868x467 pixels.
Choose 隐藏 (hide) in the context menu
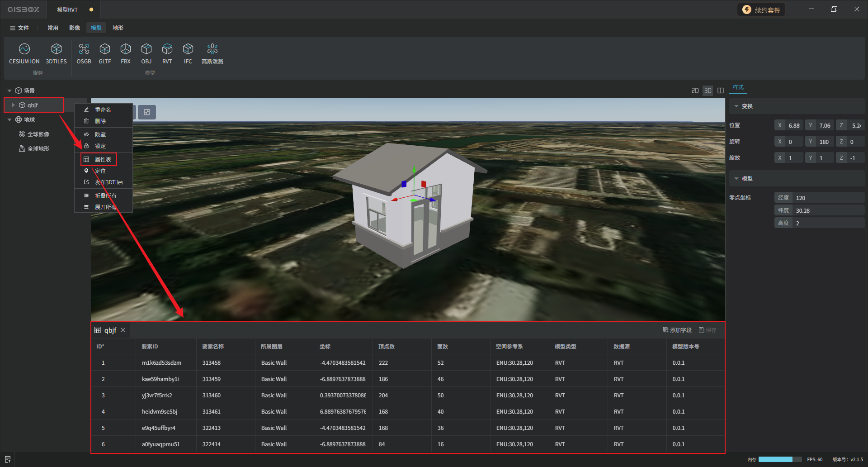tap(100, 134)
